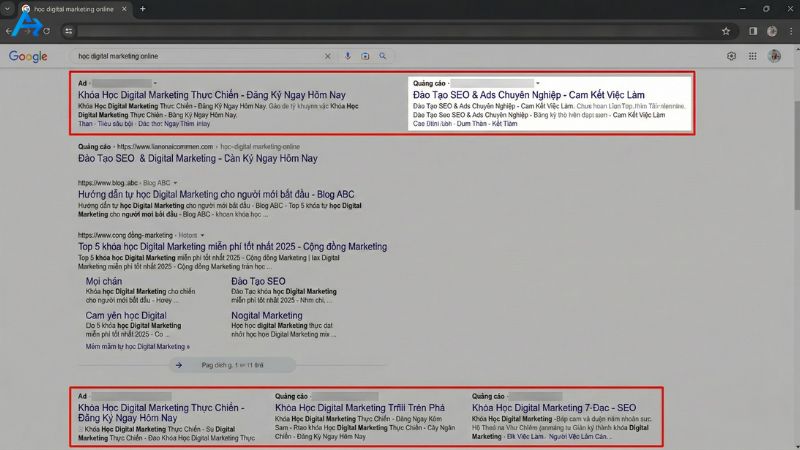Open 'Hướng dẫn tự học Digital Marketing' Blog ABC result
The image size is (800, 450).
click(216, 194)
